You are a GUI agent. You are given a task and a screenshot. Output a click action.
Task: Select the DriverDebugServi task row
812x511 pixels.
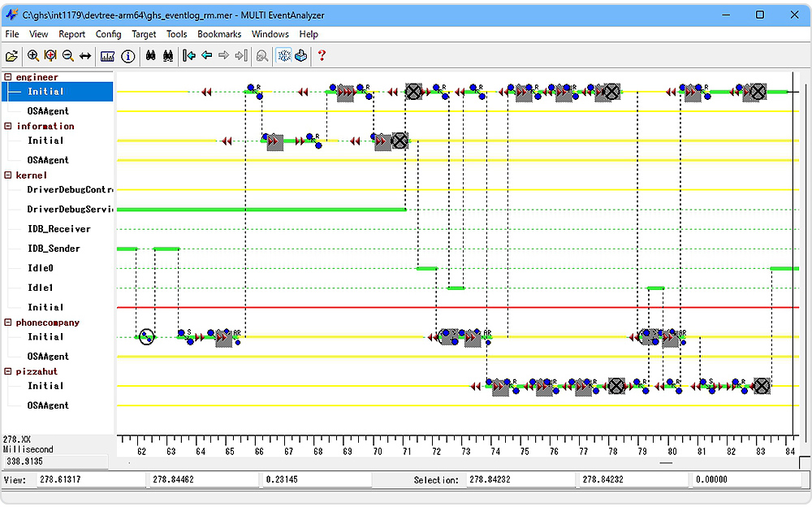coord(70,210)
